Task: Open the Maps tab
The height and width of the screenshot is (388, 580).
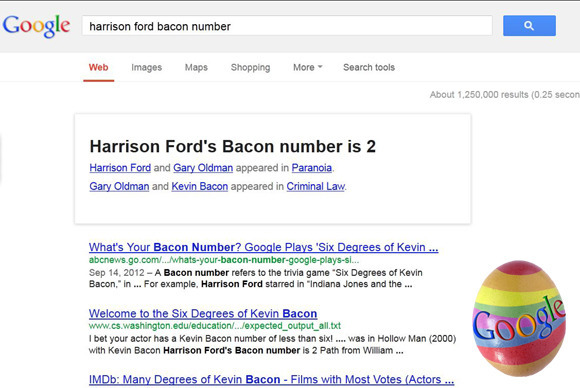Action: click(196, 67)
